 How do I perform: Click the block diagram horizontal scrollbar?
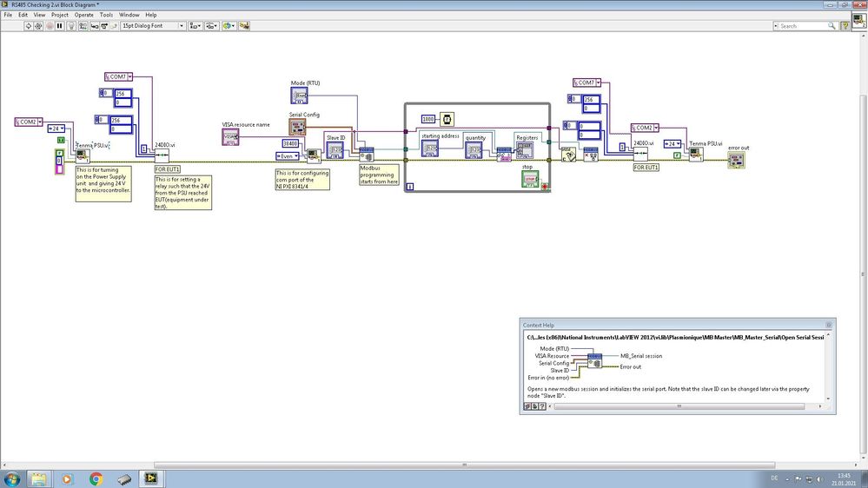[x=464, y=465]
